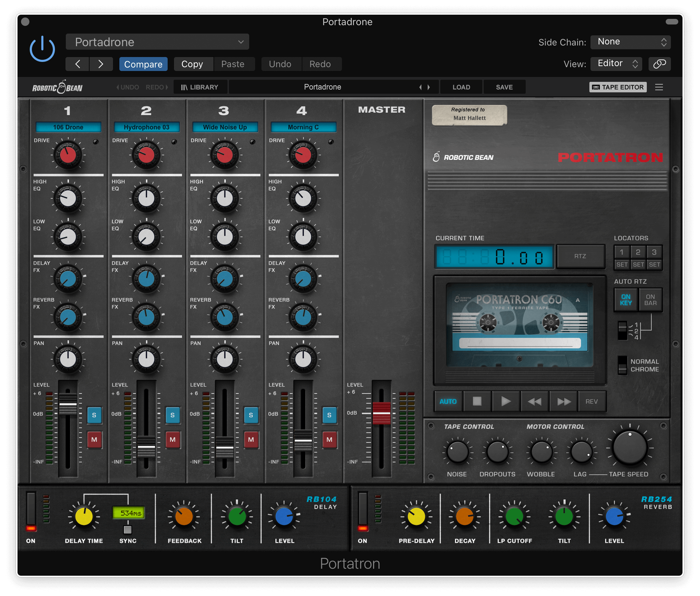The width and height of the screenshot is (700, 596).
Task: Go to next preset with right chevron
Action: click(x=101, y=64)
